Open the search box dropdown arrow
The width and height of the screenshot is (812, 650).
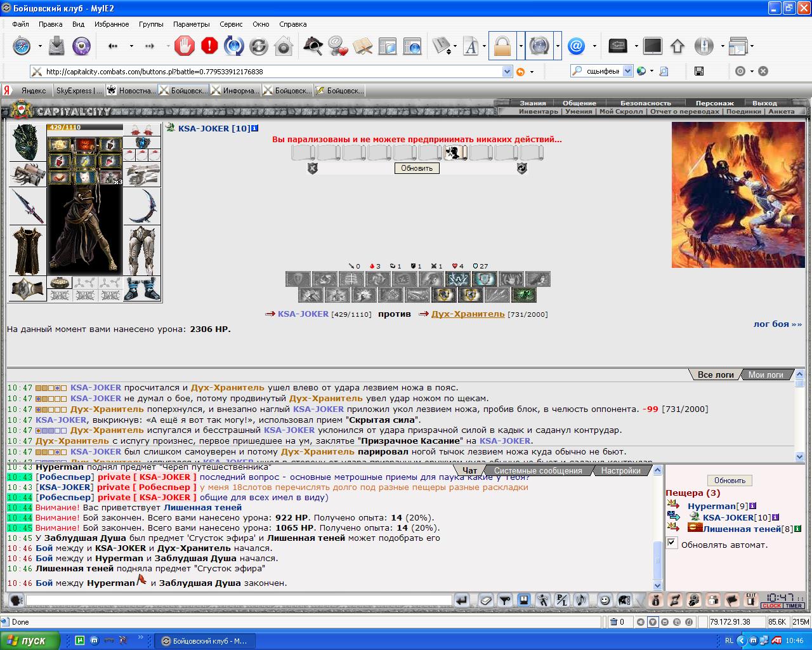coord(627,71)
